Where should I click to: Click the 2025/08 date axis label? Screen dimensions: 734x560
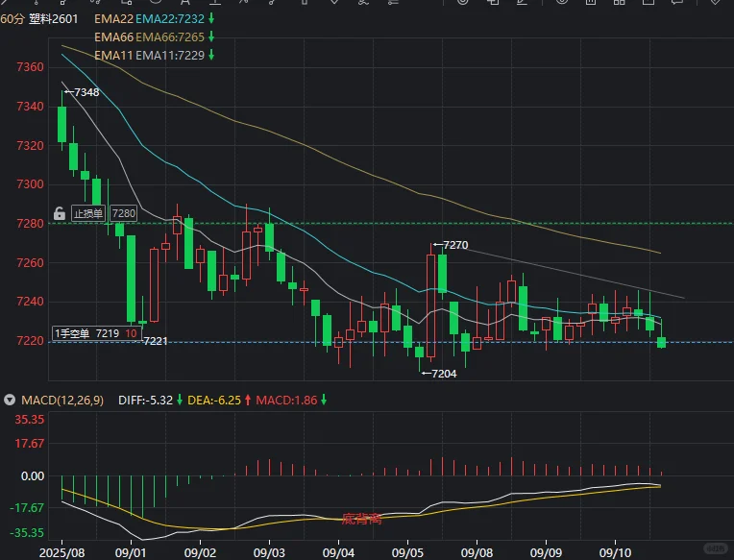(61, 553)
